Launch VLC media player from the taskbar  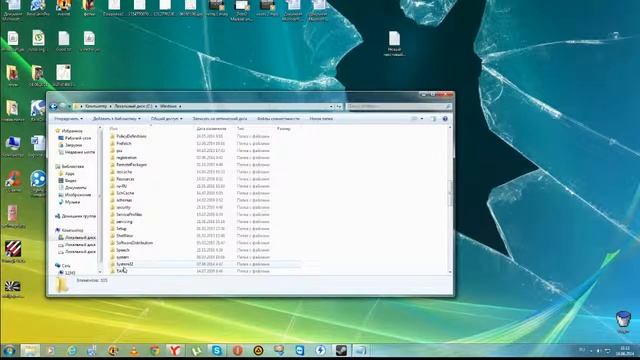(134, 350)
